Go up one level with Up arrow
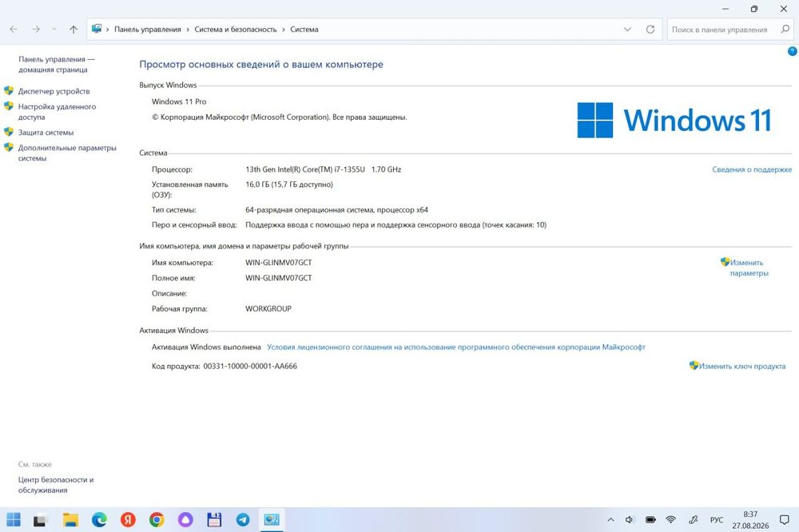 pos(74,30)
